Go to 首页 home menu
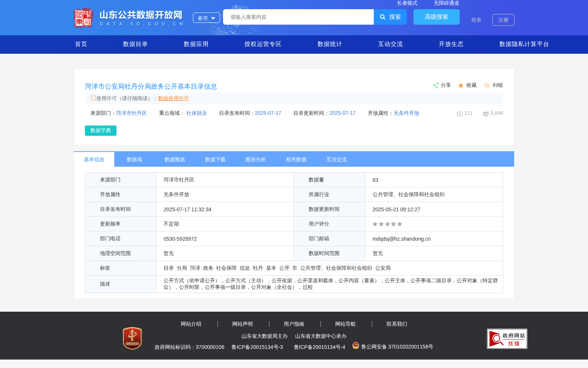 coord(81,44)
